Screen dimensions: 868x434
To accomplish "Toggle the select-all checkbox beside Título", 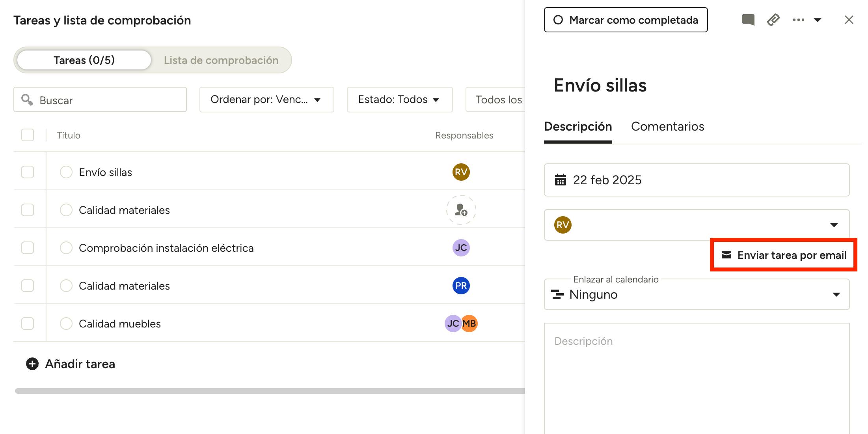I will coord(28,135).
